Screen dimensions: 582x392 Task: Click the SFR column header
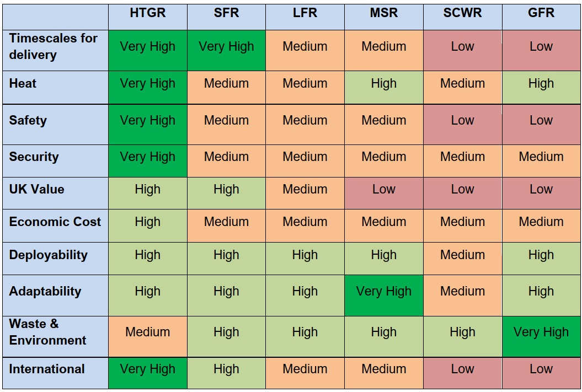click(x=226, y=13)
